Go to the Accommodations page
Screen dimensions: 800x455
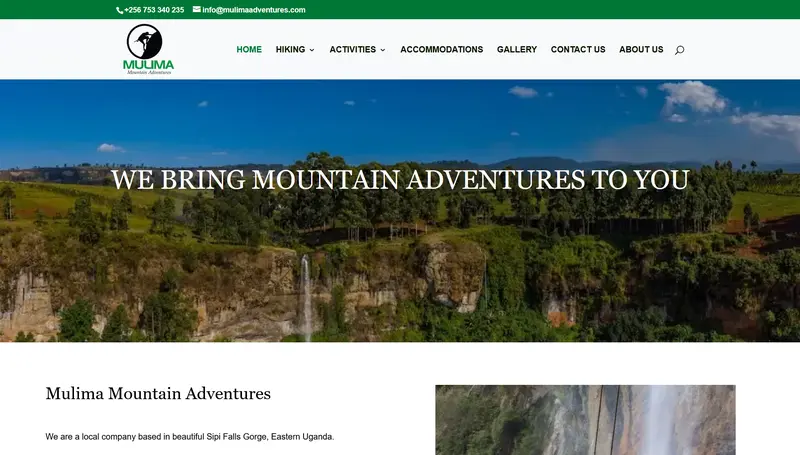[x=441, y=49]
